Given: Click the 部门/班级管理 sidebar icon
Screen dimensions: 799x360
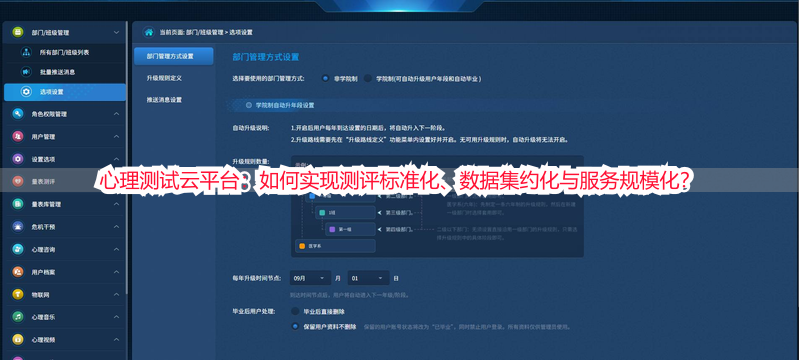Looking at the screenshot, I should (18, 32).
